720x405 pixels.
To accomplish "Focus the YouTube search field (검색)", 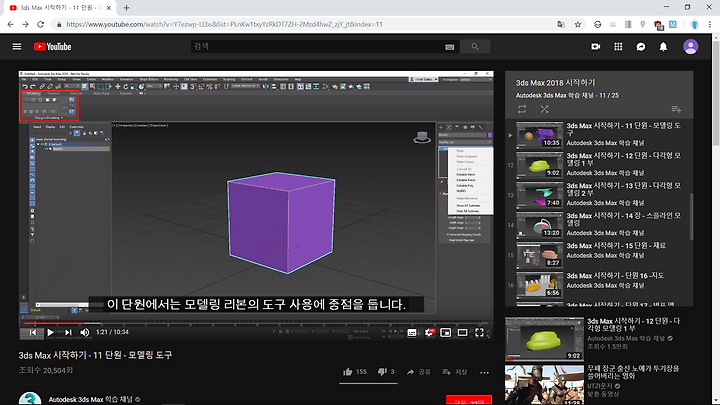I will click(x=317, y=46).
